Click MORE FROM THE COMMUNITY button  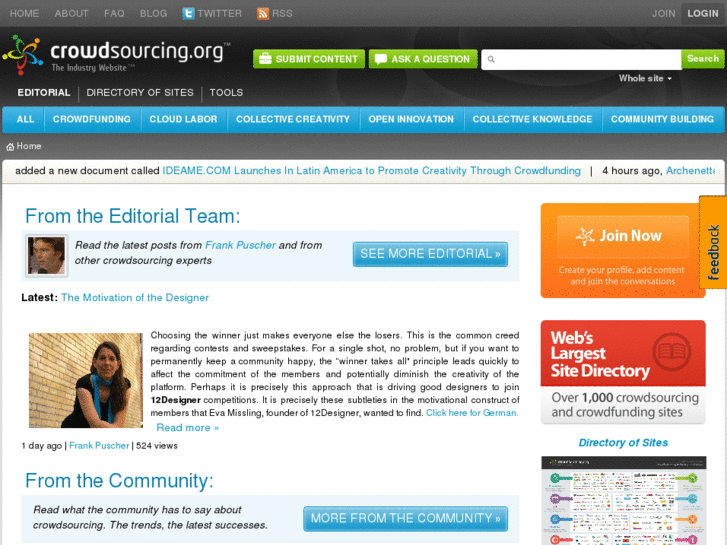(406, 519)
